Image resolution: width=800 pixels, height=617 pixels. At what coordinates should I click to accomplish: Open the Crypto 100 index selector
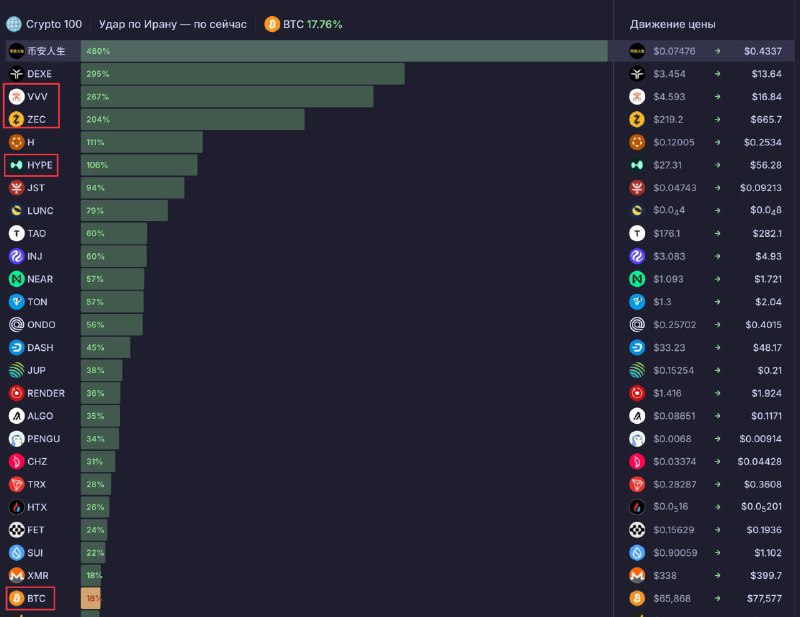44,24
